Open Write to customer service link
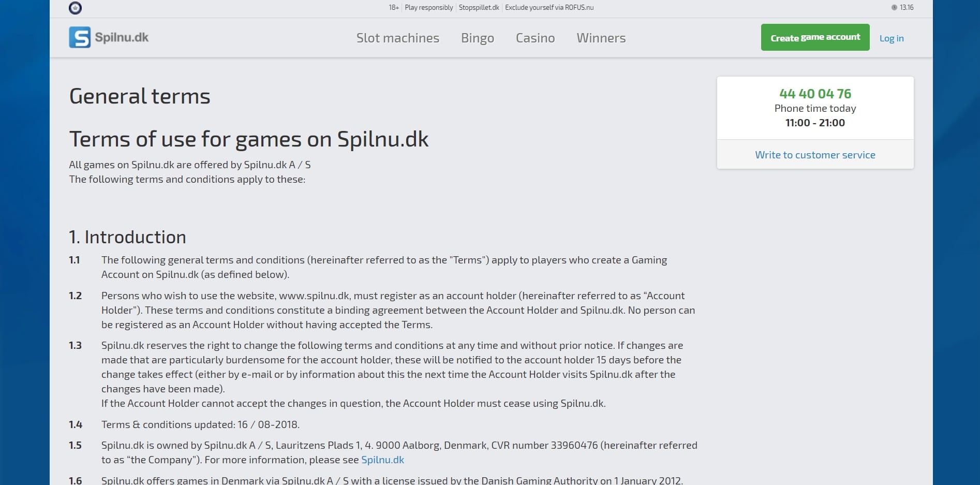 pos(815,155)
